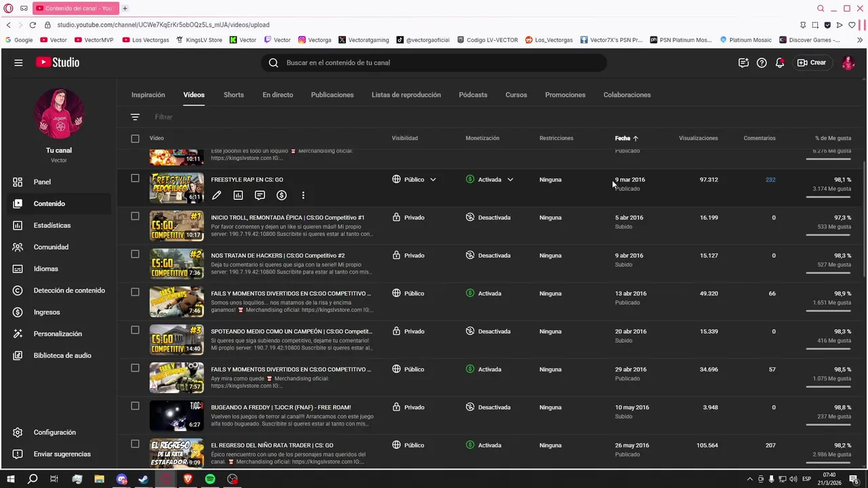Show more bookmarks chevron in bookmarks bar
The height and width of the screenshot is (488, 868).
[860, 40]
